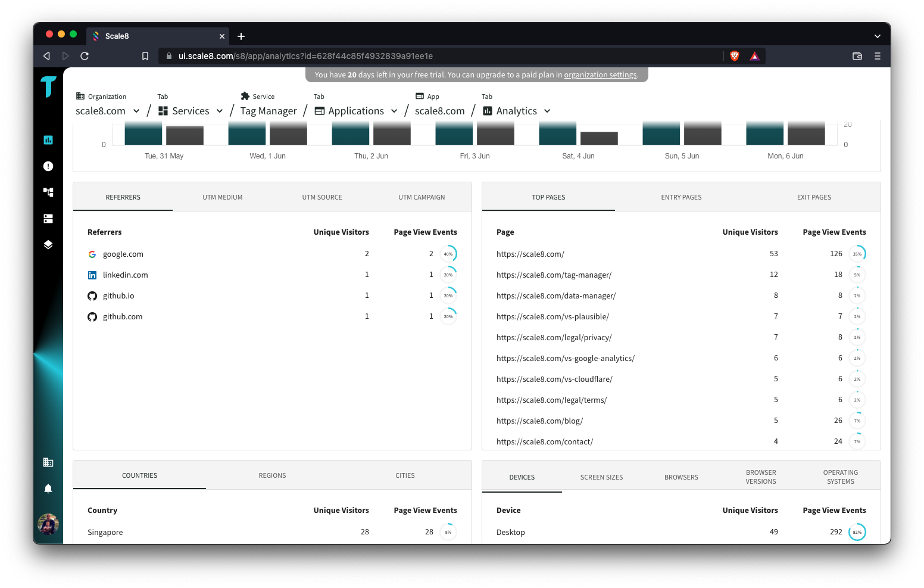Expand the scale8.com organization dropdown

pos(136,111)
